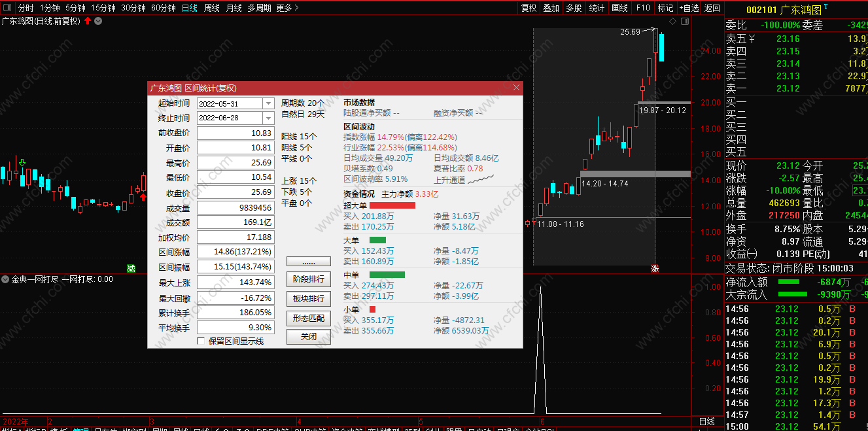Image resolution: width=868 pixels, height=431 pixels.
Task: Switch to the 5分钟 chart
Action: 75,8
